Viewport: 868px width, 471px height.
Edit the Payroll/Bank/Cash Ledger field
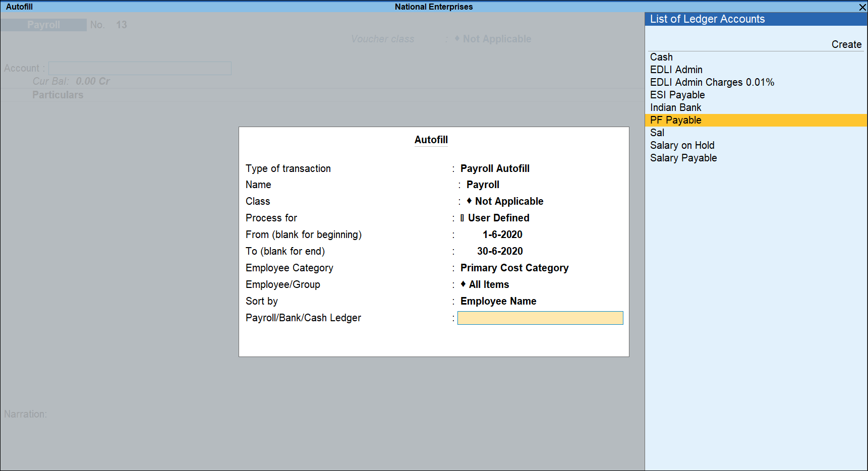tap(540, 318)
